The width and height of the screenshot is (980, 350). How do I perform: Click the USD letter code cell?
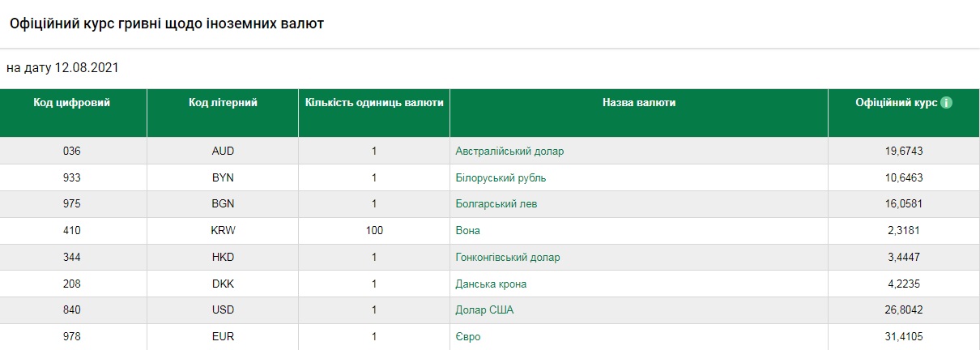point(223,310)
